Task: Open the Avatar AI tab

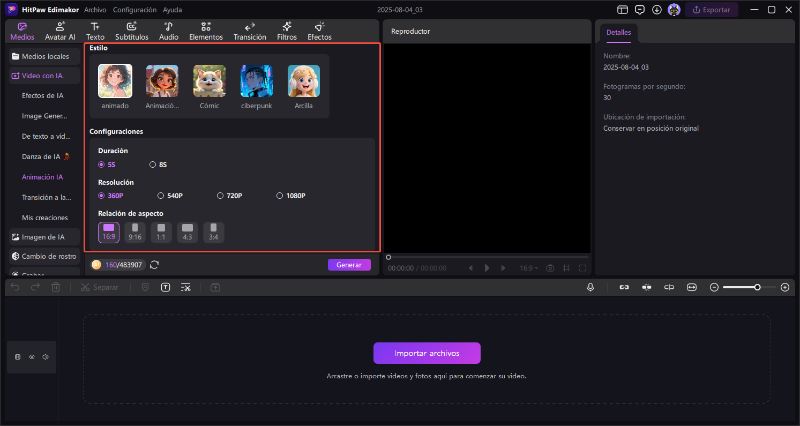Action: click(x=60, y=31)
